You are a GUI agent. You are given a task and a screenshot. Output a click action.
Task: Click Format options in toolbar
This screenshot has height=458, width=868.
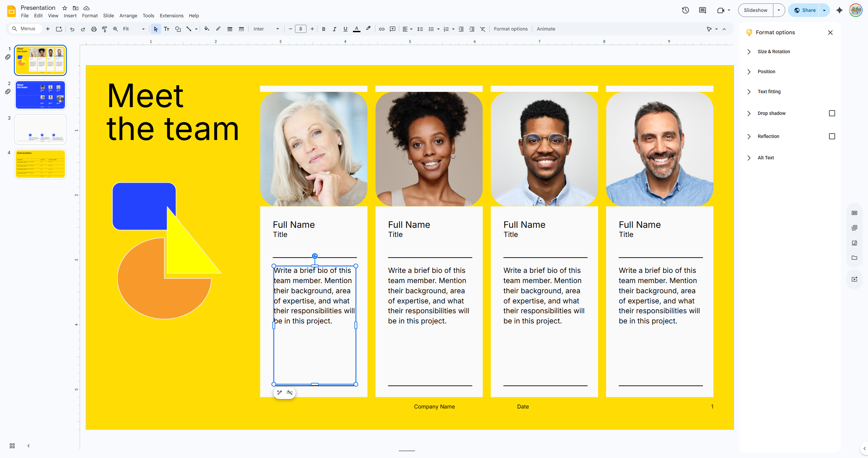(x=511, y=29)
